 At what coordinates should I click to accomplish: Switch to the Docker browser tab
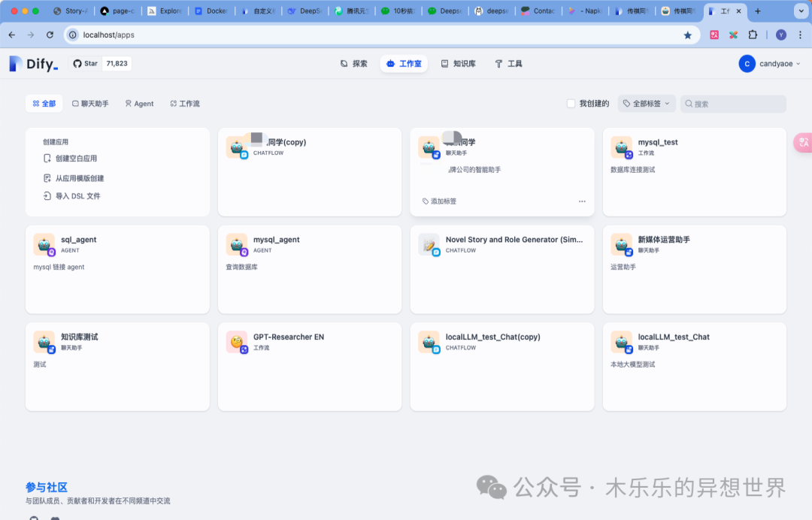point(212,11)
